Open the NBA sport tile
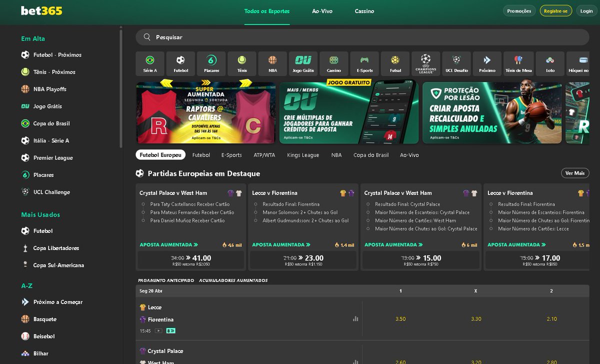Screen dimensions: 600x364 pyautogui.click(x=272, y=64)
